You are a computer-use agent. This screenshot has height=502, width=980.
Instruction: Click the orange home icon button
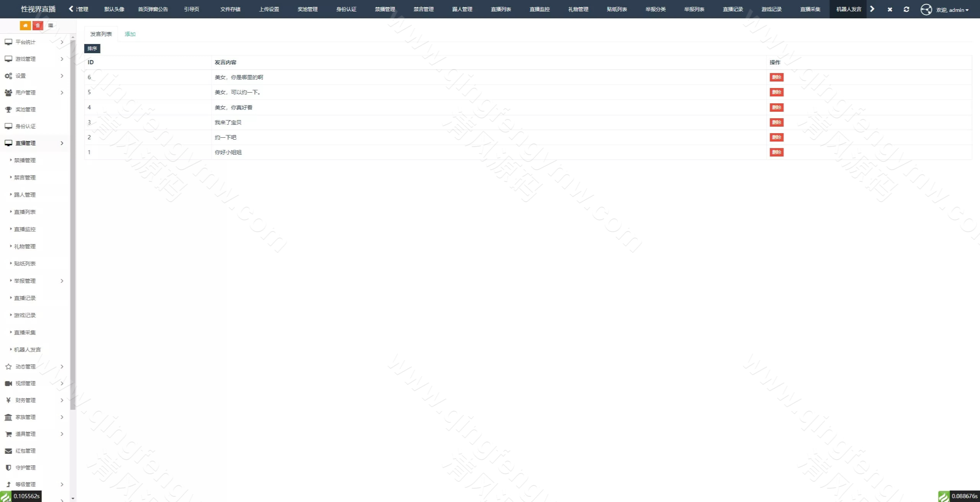pyautogui.click(x=25, y=26)
